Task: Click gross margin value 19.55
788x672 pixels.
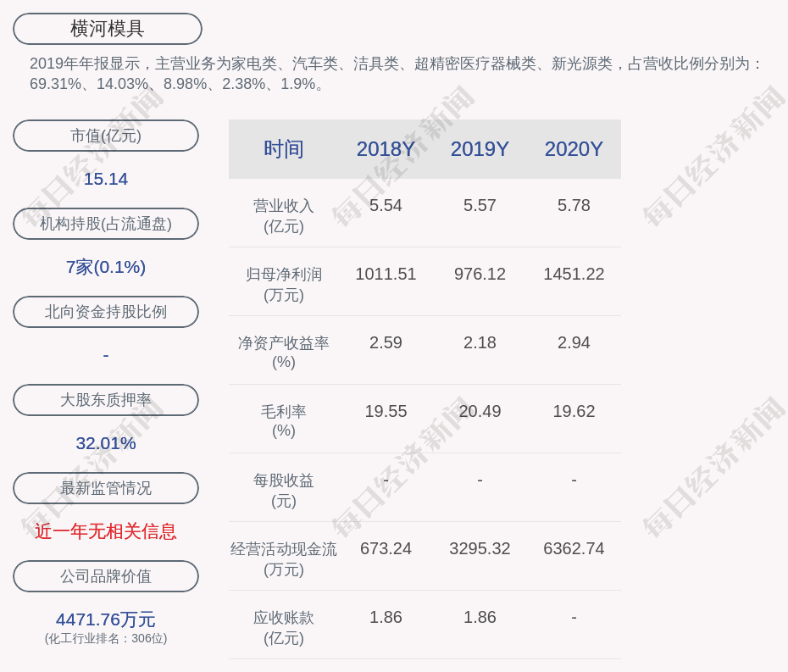Action: (386, 411)
